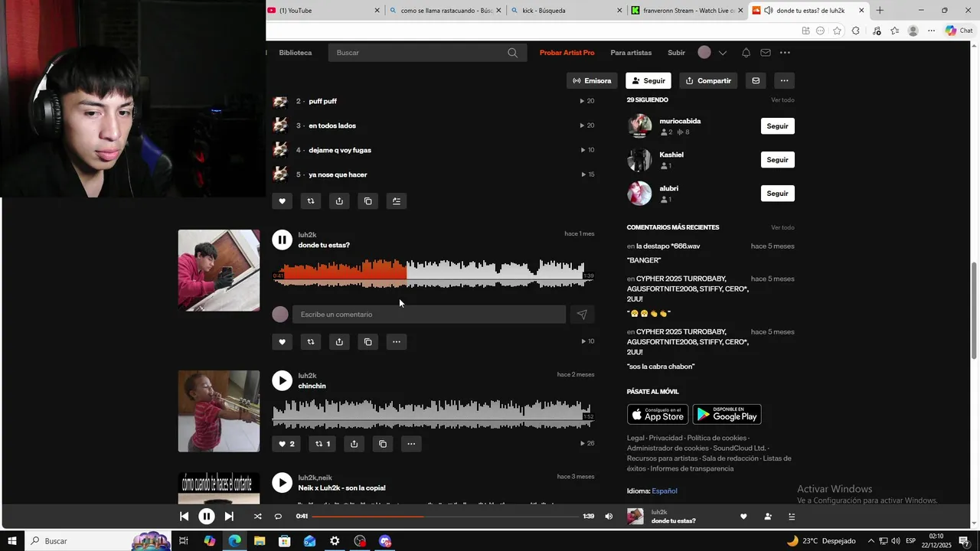This screenshot has height=551, width=980.
Task: Open Ver todo for 29 siguiendo
Action: tap(782, 100)
